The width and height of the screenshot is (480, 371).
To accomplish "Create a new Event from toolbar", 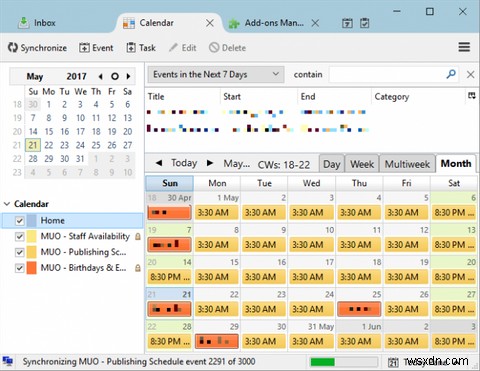I will point(96,48).
